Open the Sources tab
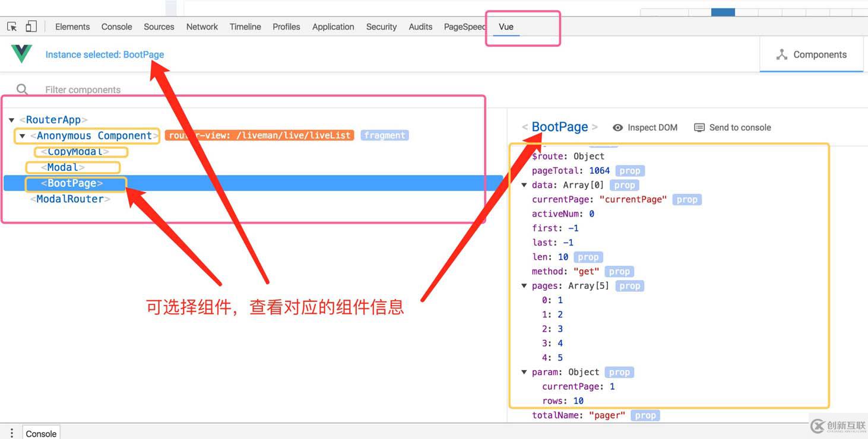Viewport: 868px width, 439px height. pos(159,27)
